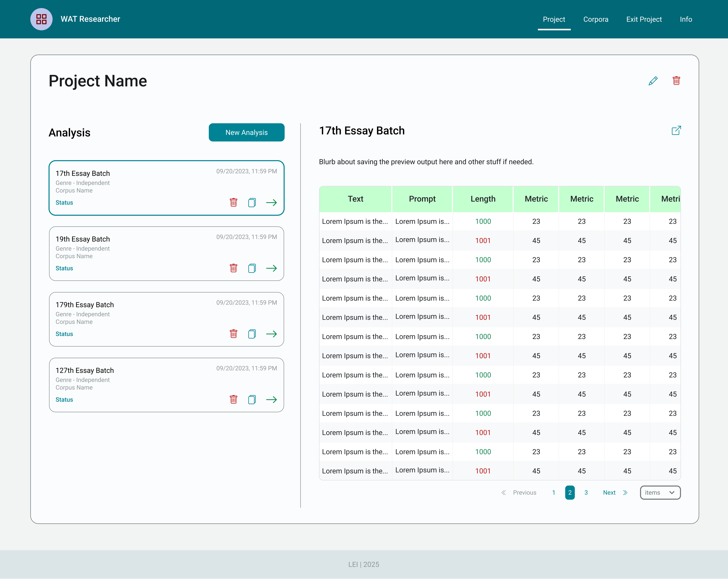Copy the 179th Essay Batch analysis
728x579 pixels.
(x=252, y=334)
